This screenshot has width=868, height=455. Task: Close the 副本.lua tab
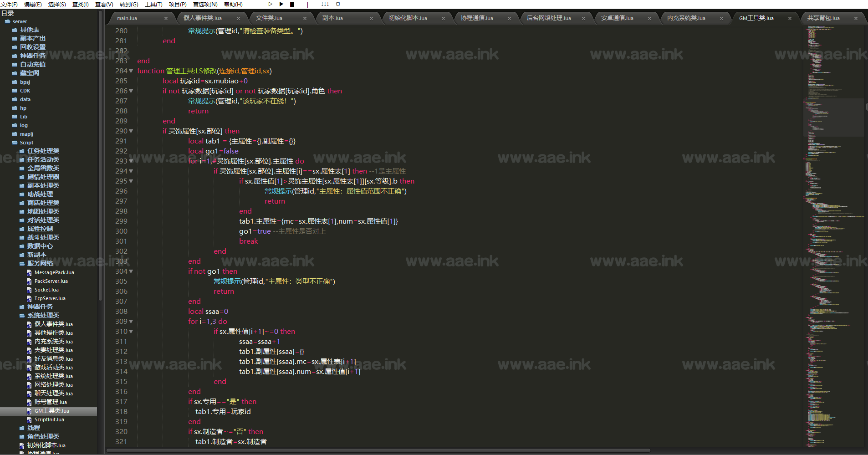(371, 18)
